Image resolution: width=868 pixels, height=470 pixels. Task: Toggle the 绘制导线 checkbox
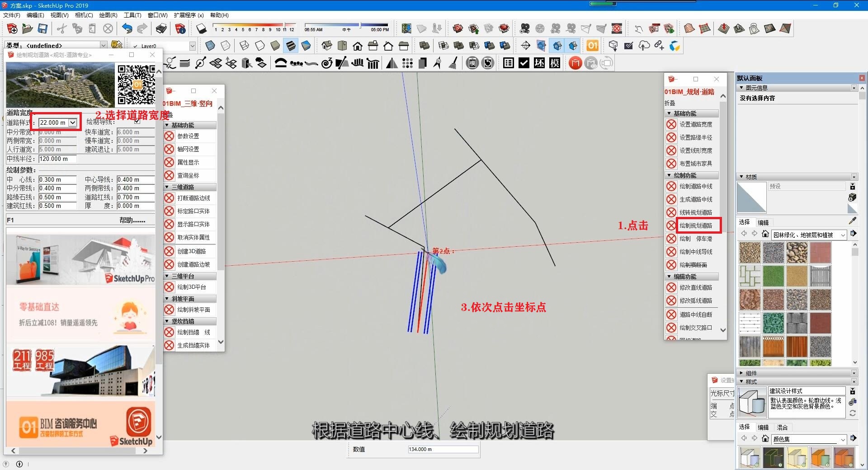(137, 122)
